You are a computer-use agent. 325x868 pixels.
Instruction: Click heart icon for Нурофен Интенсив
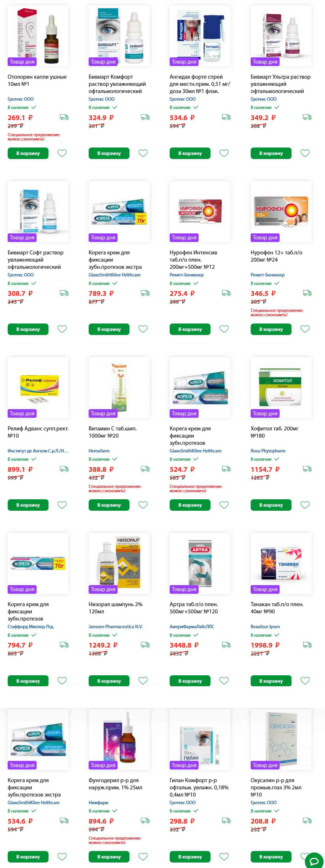(224, 329)
